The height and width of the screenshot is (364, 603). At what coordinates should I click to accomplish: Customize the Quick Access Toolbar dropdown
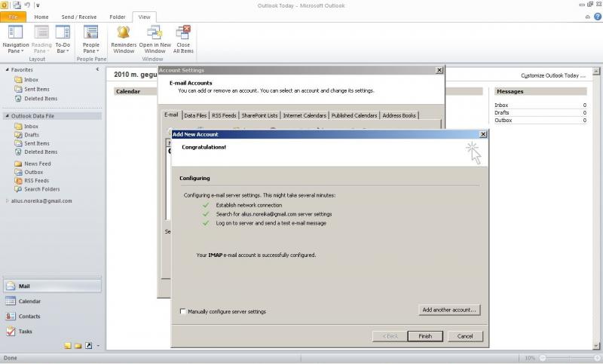tap(38, 5)
